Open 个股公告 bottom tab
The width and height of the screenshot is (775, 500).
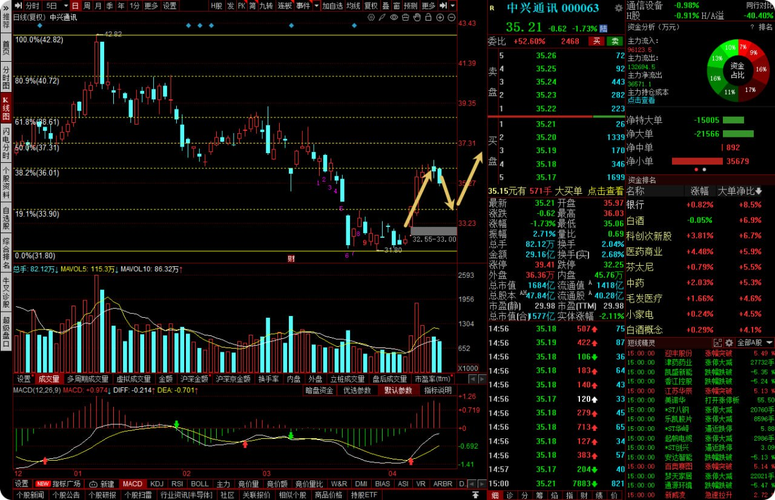pos(66,495)
